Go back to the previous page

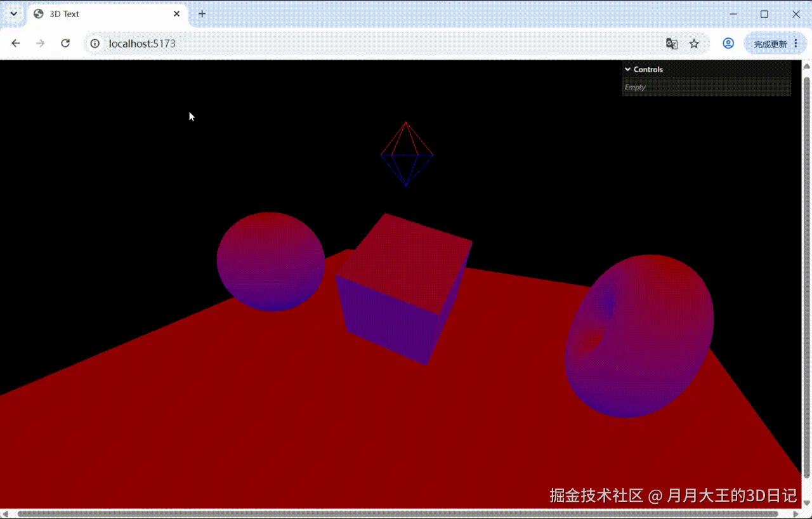coord(16,43)
